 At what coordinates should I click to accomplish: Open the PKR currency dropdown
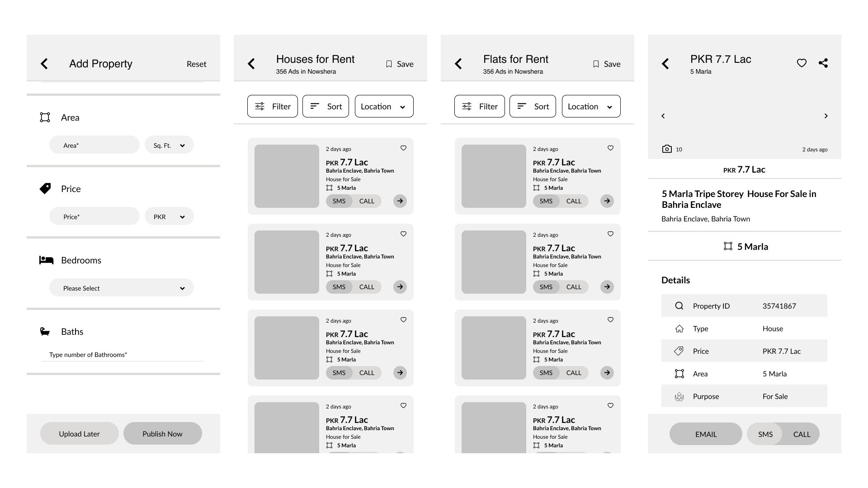(169, 217)
